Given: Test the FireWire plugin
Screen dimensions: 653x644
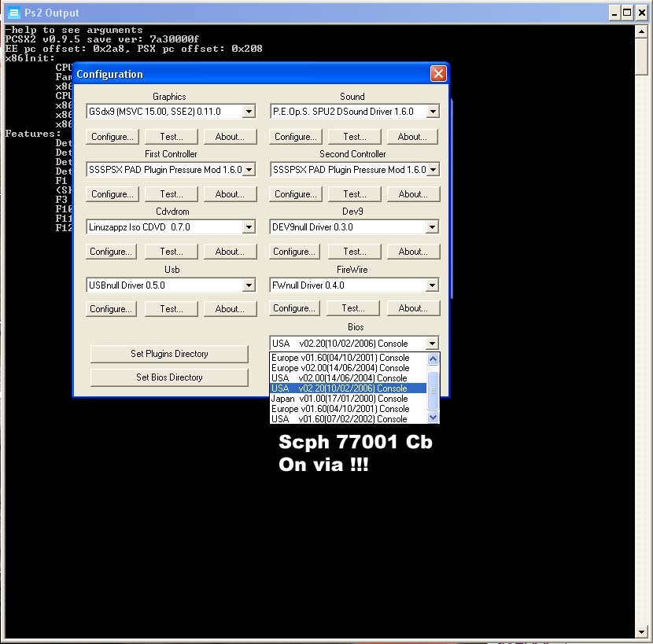Looking at the screenshot, I should pyautogui.click(x=353, y=308).
